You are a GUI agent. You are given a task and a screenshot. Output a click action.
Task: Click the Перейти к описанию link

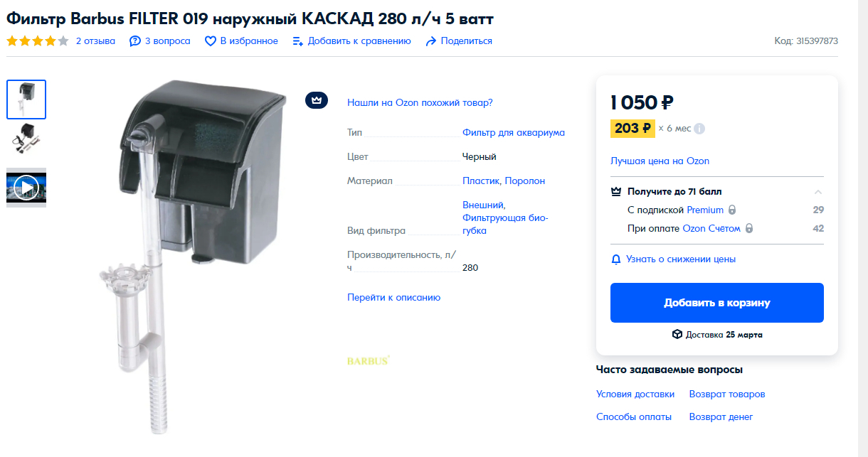(x=393, y=298)
